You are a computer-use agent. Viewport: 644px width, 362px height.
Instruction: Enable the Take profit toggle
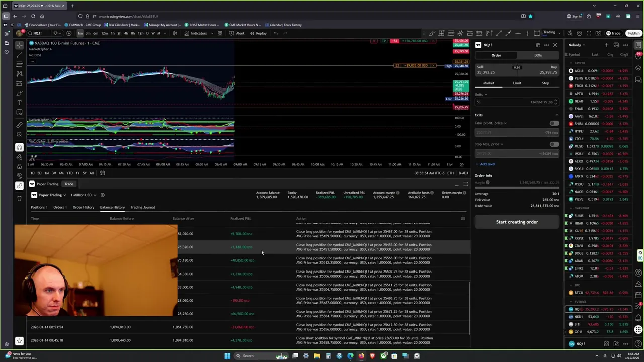coord(554,123)
